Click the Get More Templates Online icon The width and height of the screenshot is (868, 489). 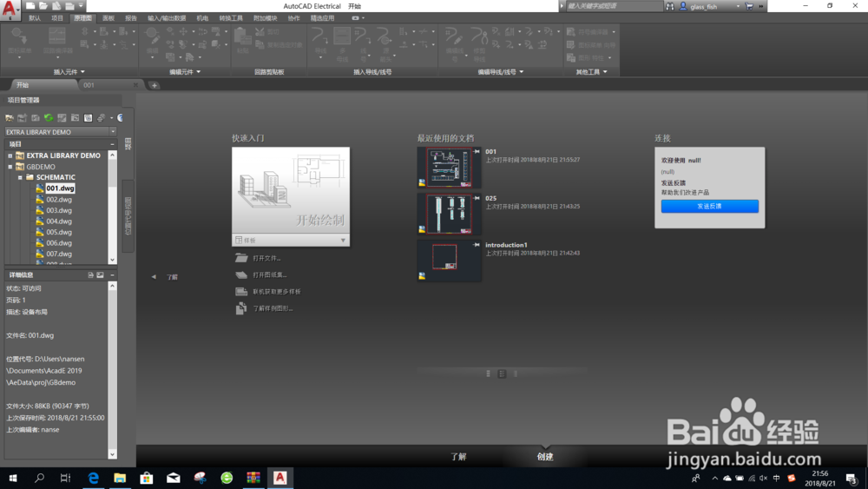coord(241,292)
